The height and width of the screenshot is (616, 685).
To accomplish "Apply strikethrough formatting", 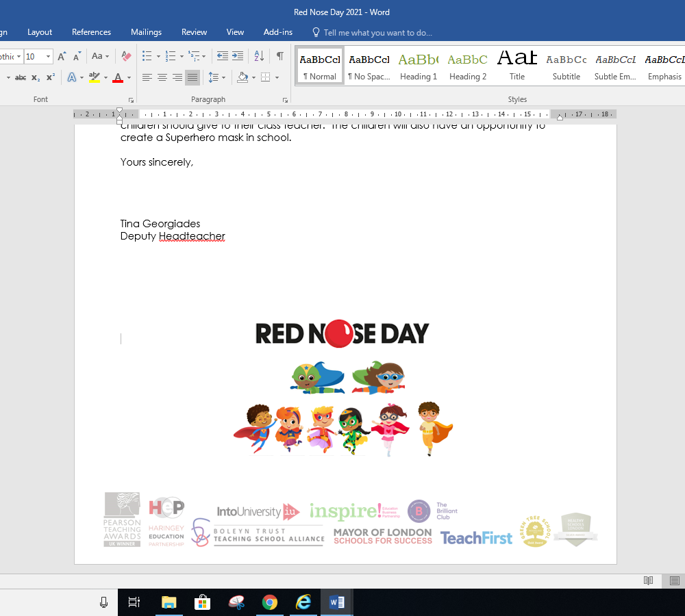I will click(x=21, y=78).
